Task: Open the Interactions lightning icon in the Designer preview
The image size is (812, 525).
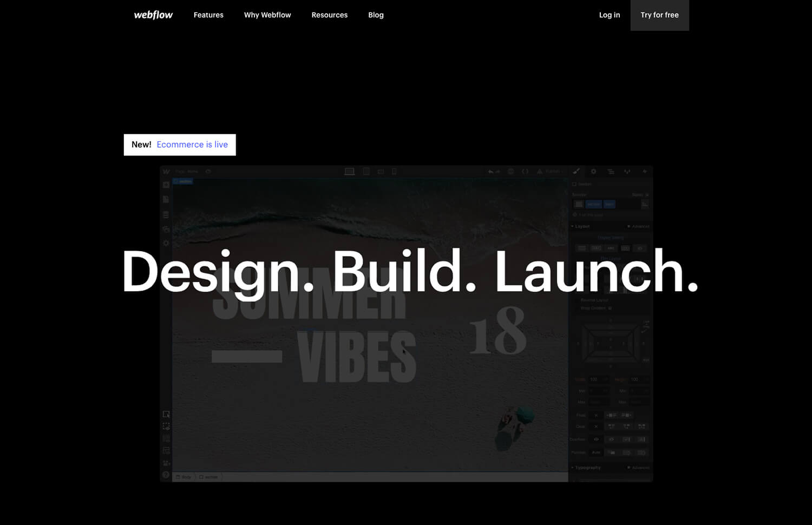Action: 645,172
